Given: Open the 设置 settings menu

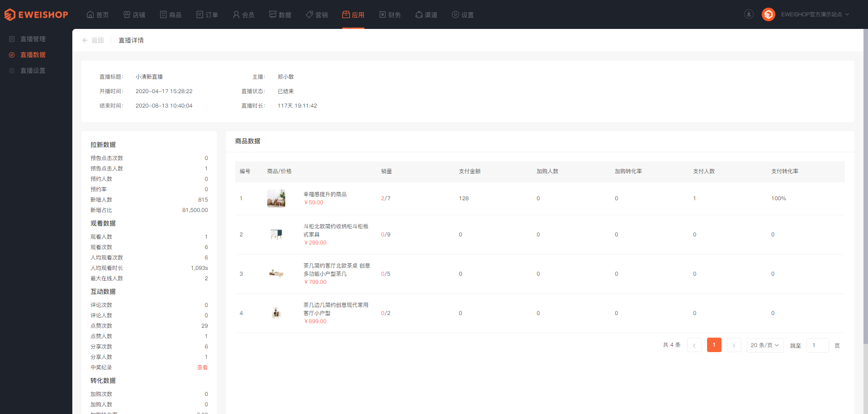Looking at the screenshot, I should pyautogui.click(x=463, y=14).
